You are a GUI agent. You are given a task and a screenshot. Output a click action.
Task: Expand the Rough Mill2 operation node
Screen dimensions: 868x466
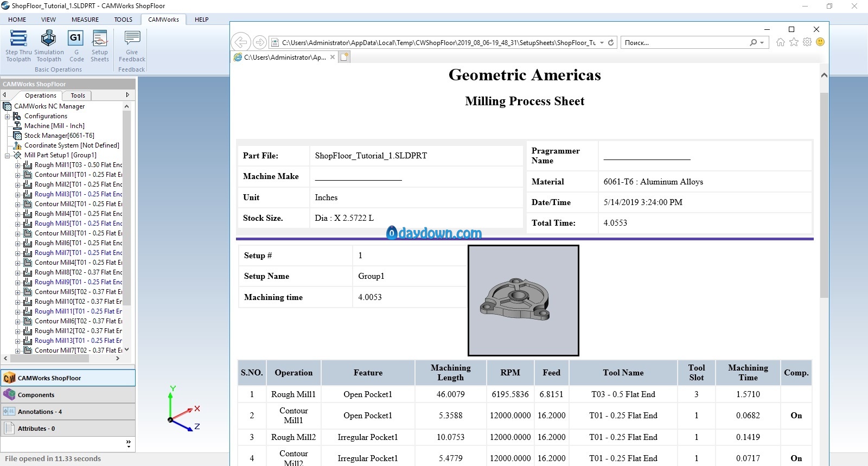(x=17, y=185)
